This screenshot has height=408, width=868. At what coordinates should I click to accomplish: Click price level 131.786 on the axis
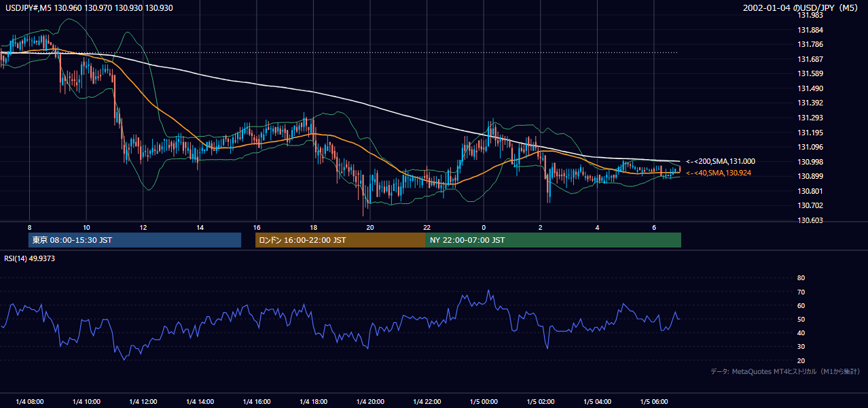point(810,45)
